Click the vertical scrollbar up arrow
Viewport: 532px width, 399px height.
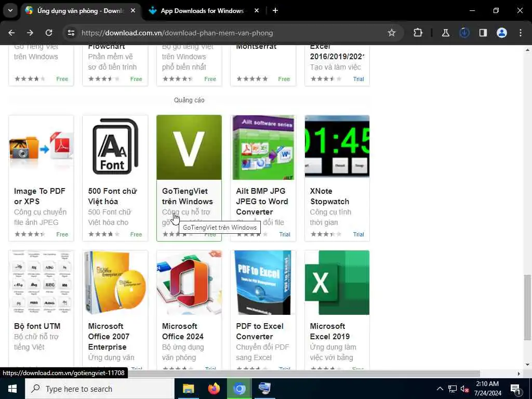point(527,50)
